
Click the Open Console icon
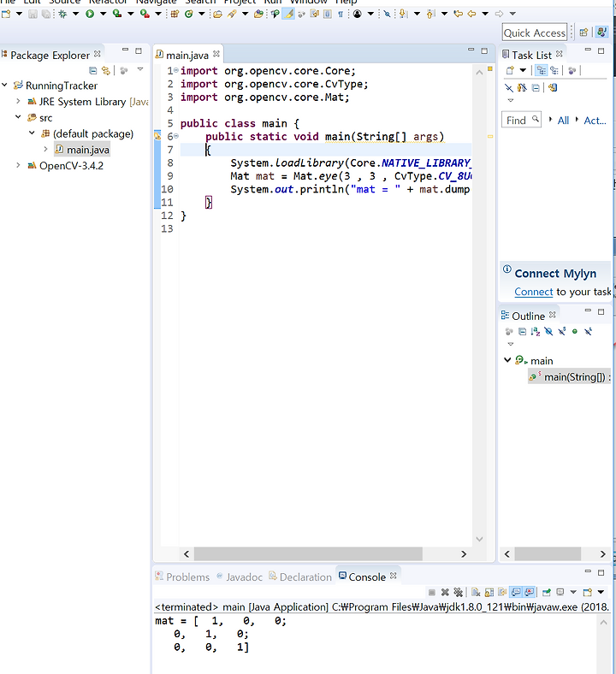587,593
